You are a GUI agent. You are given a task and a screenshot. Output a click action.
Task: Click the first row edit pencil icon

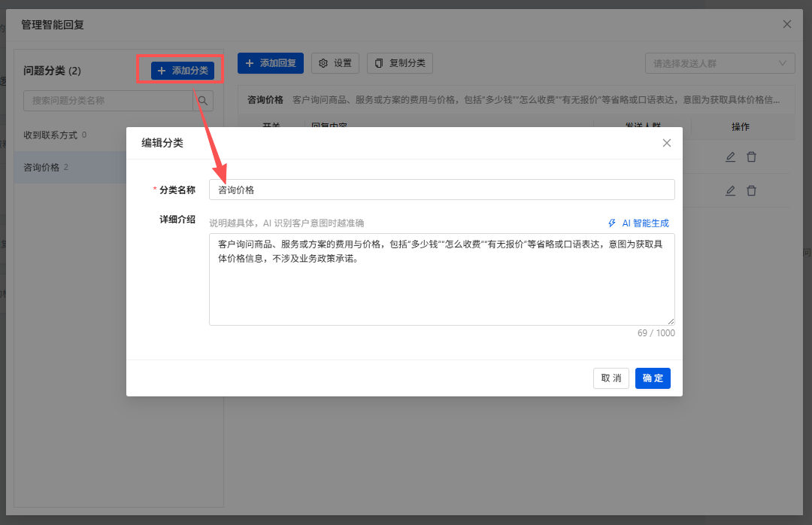click(730, 156)
